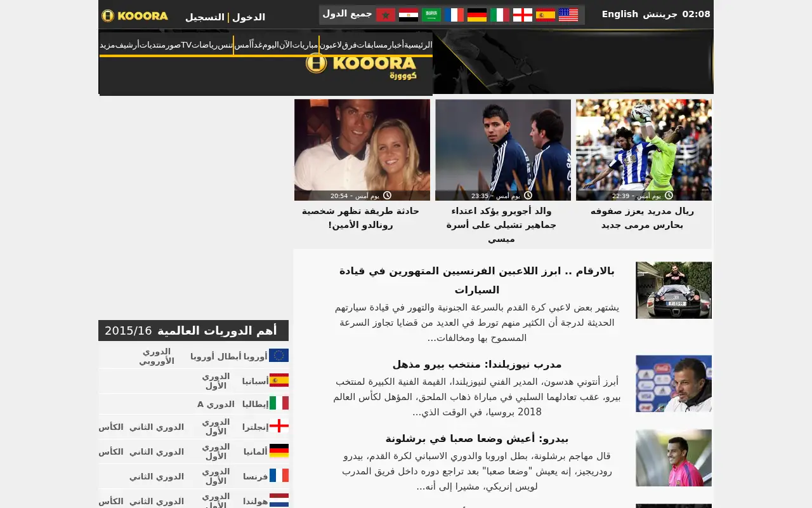Open الكأس in the ألمانيا row

coord(111,451)
